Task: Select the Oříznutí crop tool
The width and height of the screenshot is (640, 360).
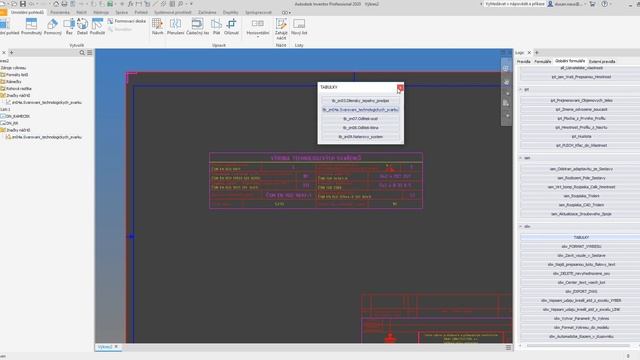Action: (x=231, y=26)
